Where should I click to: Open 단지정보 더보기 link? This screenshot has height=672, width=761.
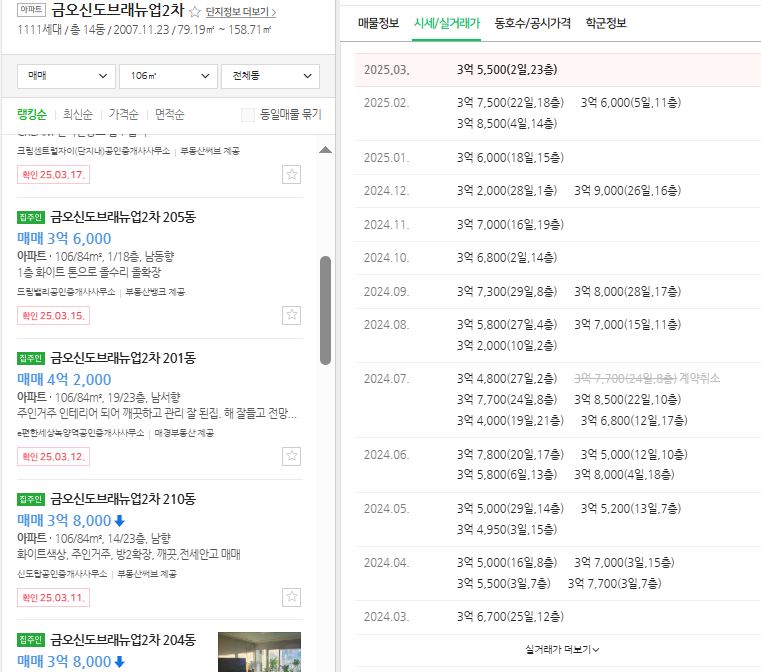click(241, 12)
